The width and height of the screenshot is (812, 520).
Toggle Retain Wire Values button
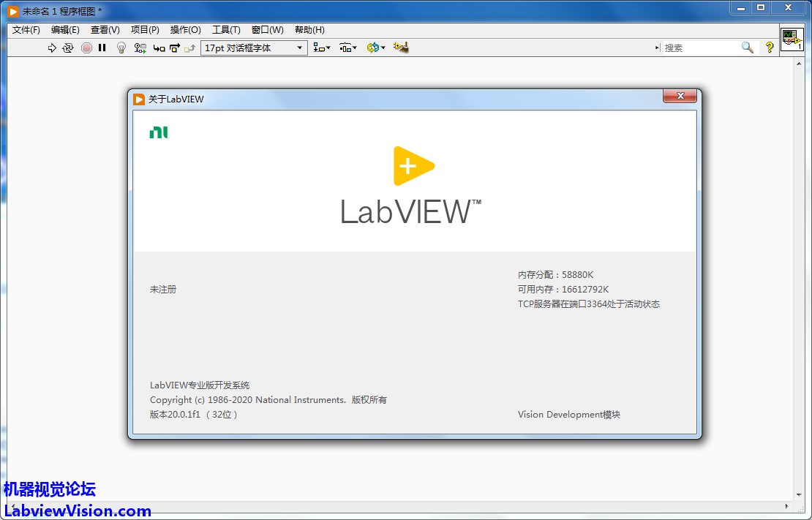(x=140, y=48)
